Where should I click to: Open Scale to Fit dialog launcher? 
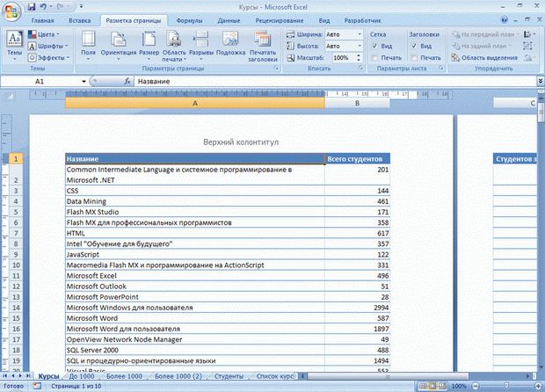(x=360, y=68)
